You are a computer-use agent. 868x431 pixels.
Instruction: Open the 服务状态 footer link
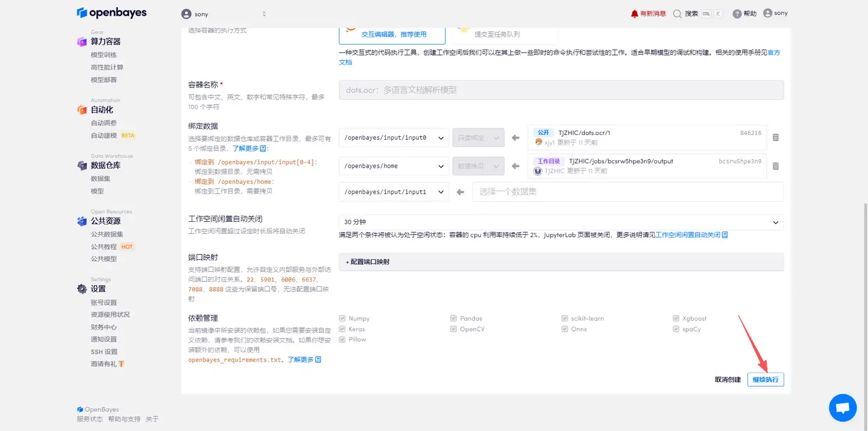click(90, 419)
